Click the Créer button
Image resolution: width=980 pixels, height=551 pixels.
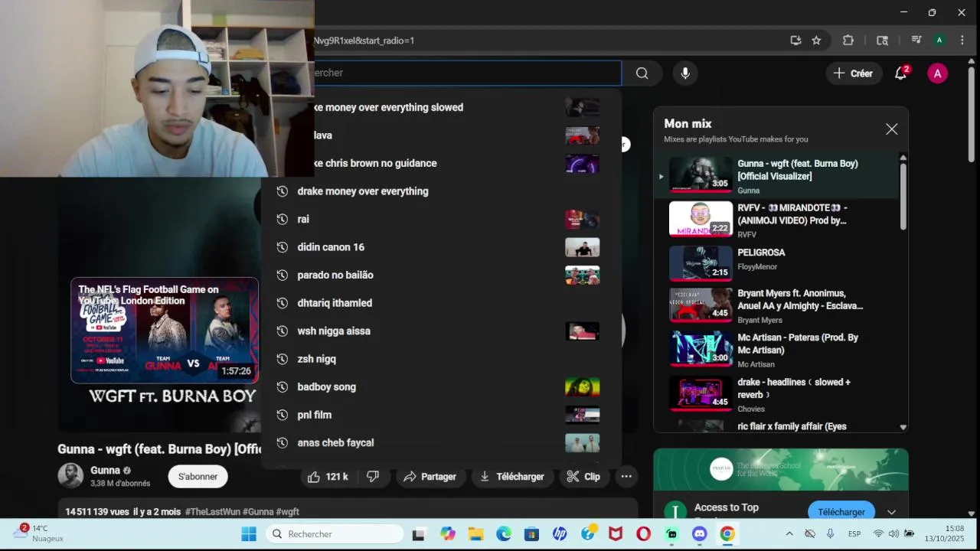(853, 73)
